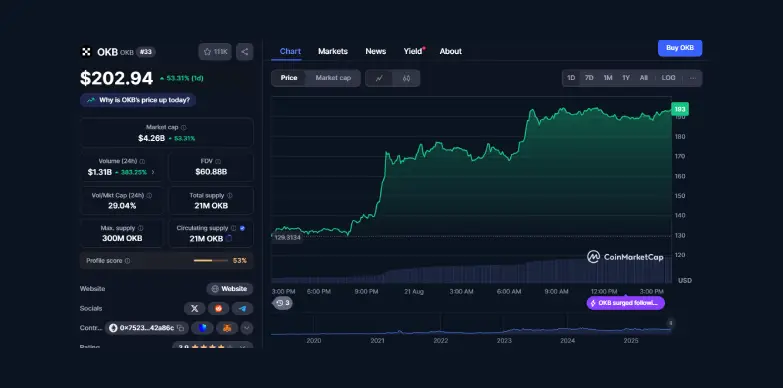This screenshot has width=783, height=388.
Task: Switch to candlestick chart view icon
Action: coord(406,78)
